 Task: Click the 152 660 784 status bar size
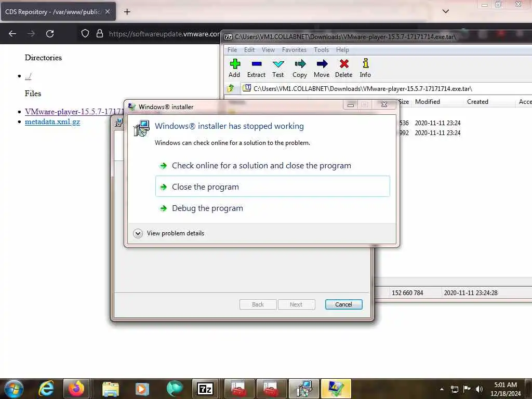coord(407,293)
